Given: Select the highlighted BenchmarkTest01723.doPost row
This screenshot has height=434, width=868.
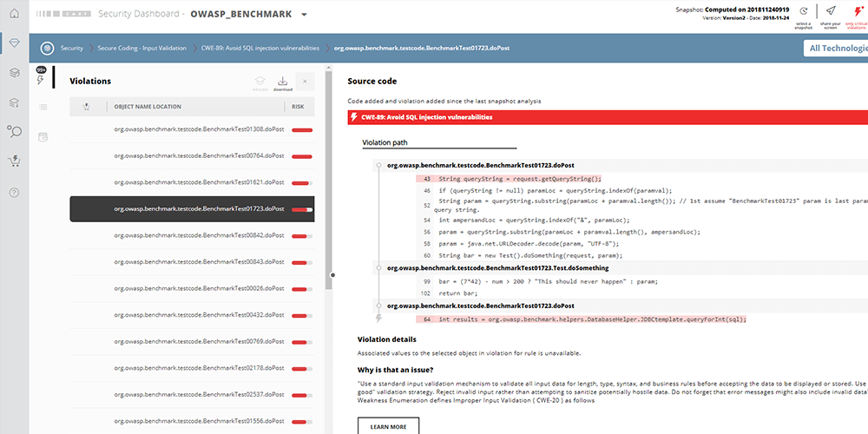Looking at the screenshot, I should click(192, 209).
